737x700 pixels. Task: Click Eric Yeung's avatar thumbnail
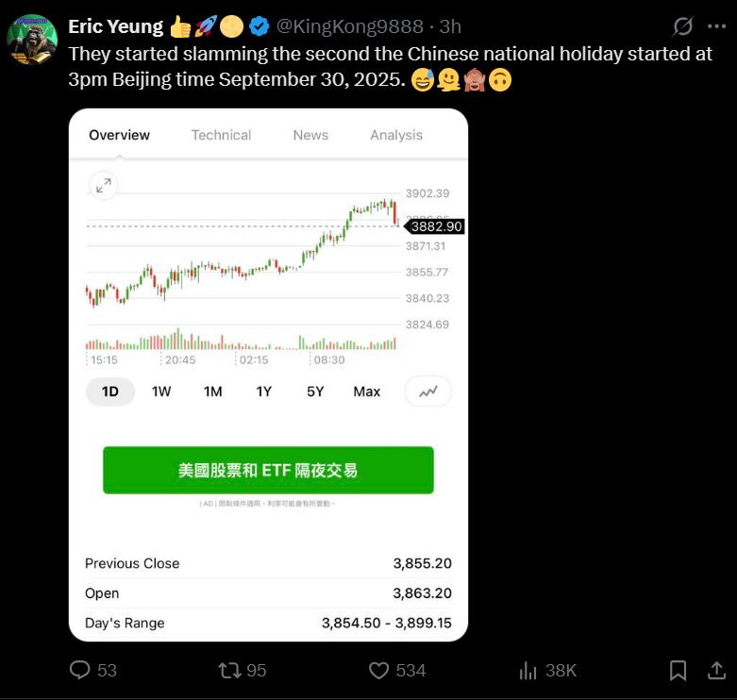[x=32, y=39]
